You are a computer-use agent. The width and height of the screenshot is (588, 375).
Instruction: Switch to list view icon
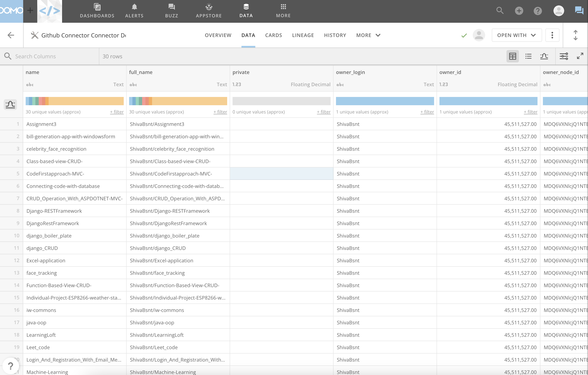(528, 56)
